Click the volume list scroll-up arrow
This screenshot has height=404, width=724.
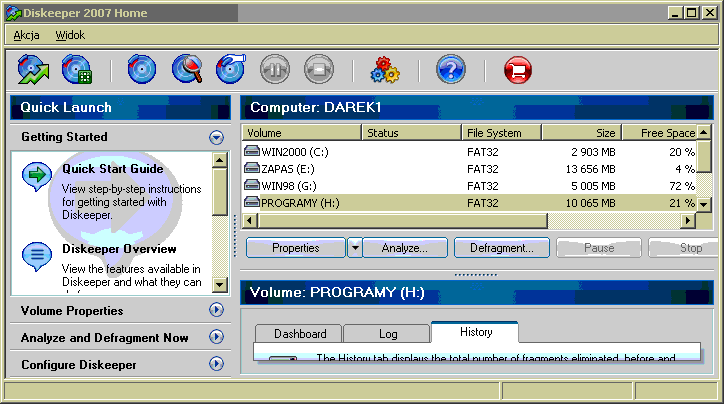704,133
